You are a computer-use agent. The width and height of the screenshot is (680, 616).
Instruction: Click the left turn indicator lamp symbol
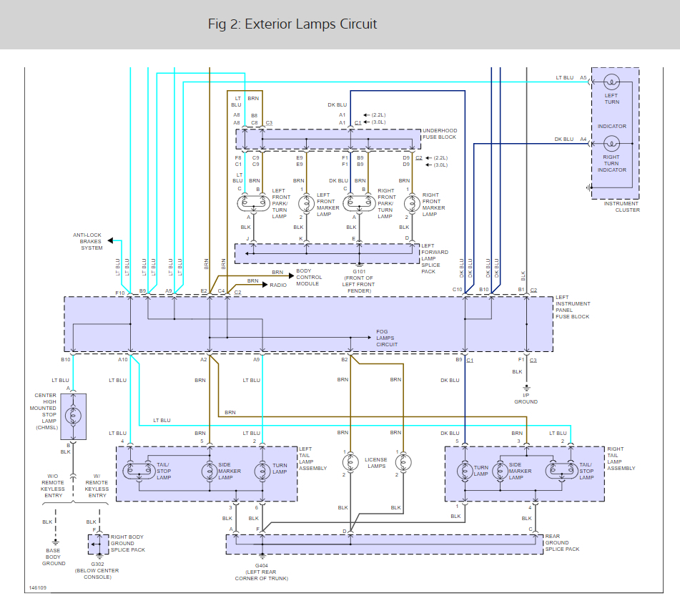pos(611,82)
